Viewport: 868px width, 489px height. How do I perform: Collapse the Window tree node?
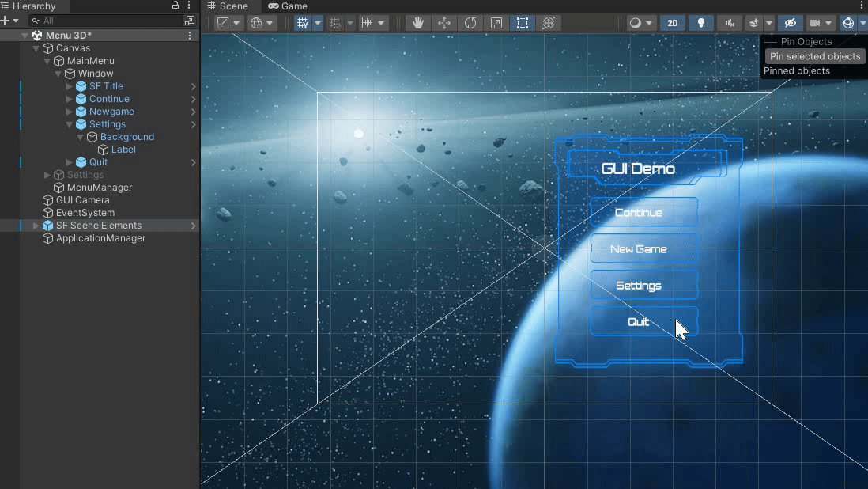pos(58,74)
